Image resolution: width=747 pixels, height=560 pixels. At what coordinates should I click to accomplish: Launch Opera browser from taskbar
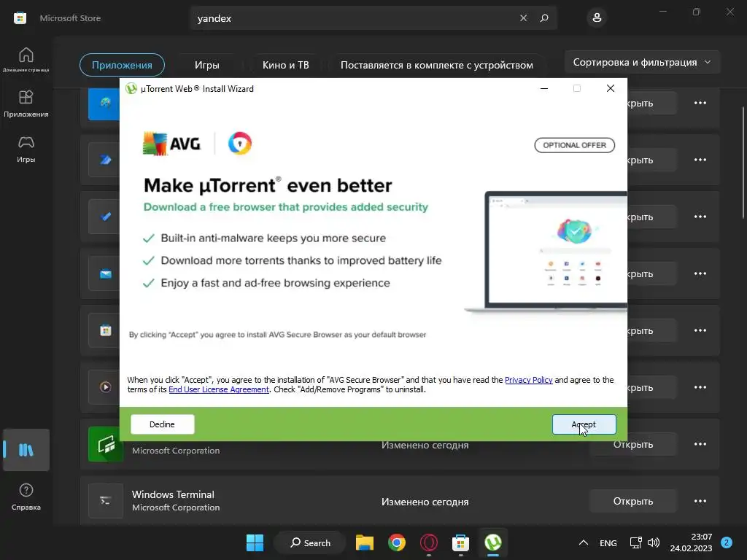click(x=429, y=542)
